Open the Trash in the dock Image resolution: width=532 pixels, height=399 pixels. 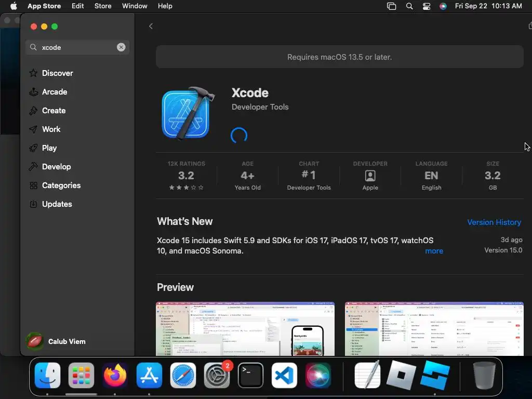484,375
